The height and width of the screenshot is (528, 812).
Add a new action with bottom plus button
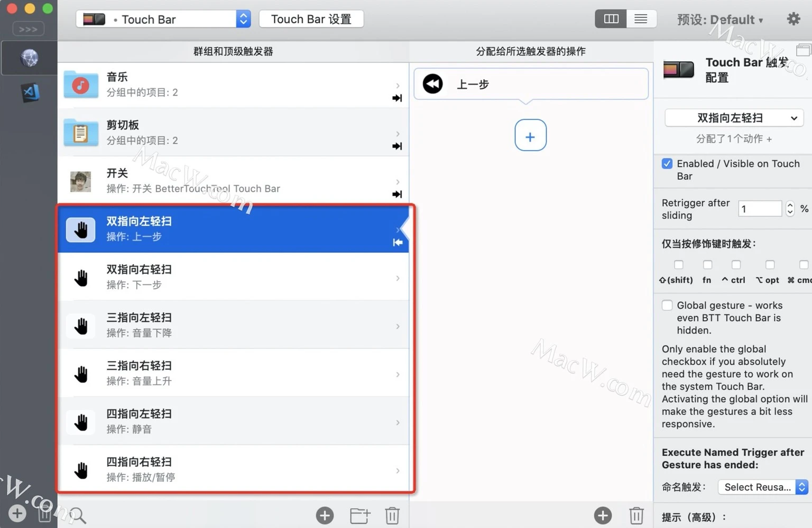pos(603,515)
